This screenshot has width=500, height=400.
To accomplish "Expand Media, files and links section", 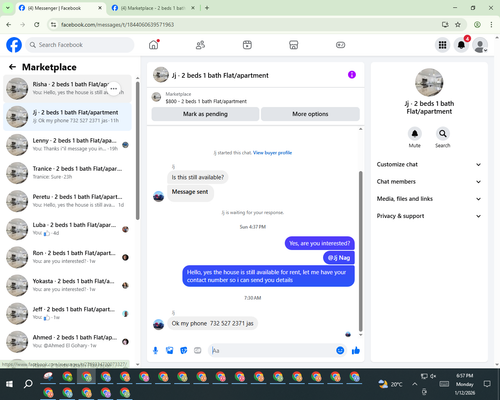I will coord(429,199).
